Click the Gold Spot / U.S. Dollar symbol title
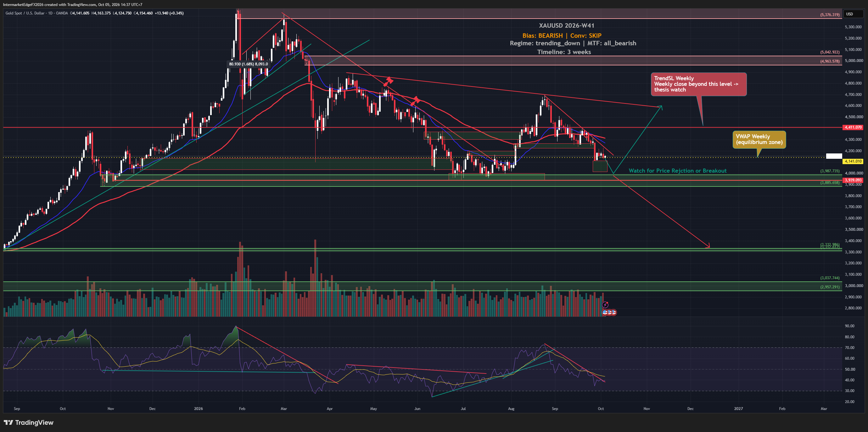This screenshot has height=432, width=868. pos(25,13)
